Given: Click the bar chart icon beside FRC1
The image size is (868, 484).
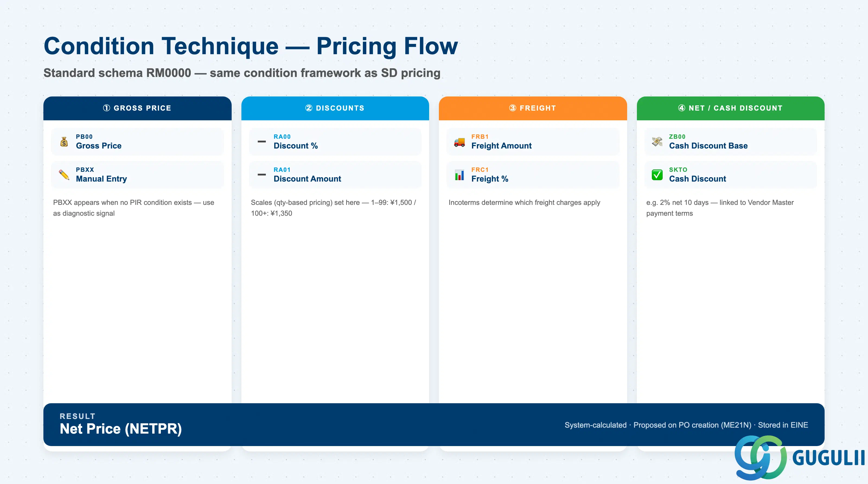Looking at the screenshot, I should point(459,175).
